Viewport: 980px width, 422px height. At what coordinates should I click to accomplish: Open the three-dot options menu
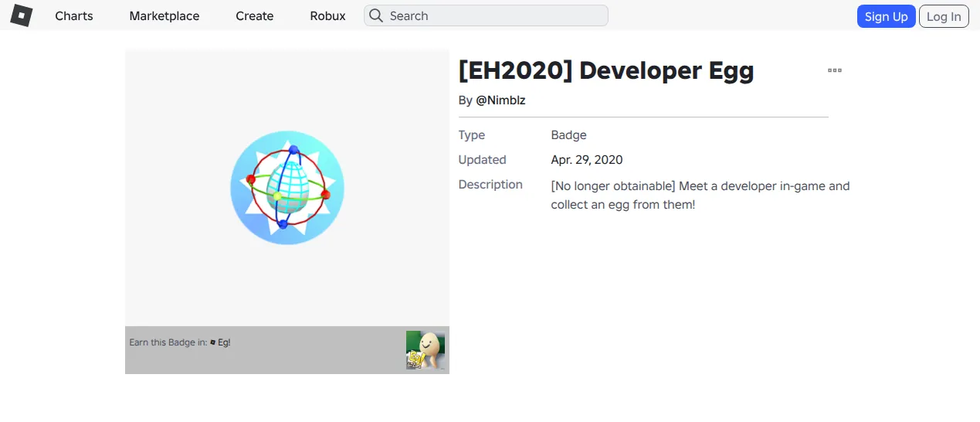point(835,70)
